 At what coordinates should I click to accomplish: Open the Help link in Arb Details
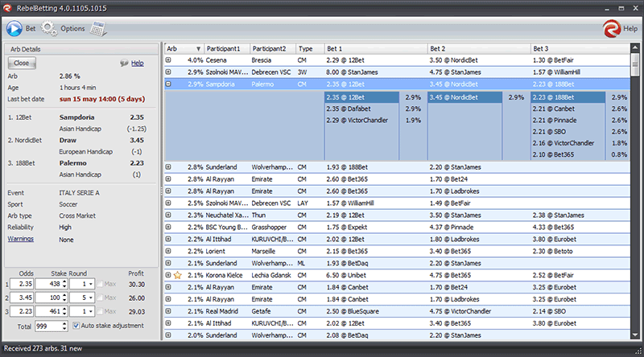pos(137,64)
